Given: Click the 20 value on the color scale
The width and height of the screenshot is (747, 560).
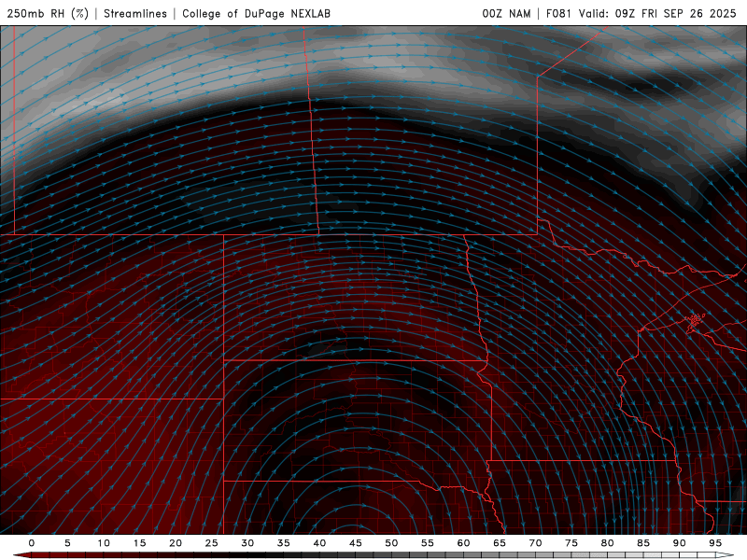Looking at the screenshot, I should click(x=176, y=543).
